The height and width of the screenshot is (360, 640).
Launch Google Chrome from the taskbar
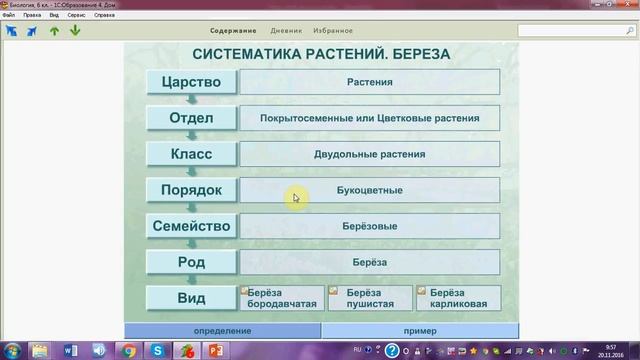[x=128, y=351]
